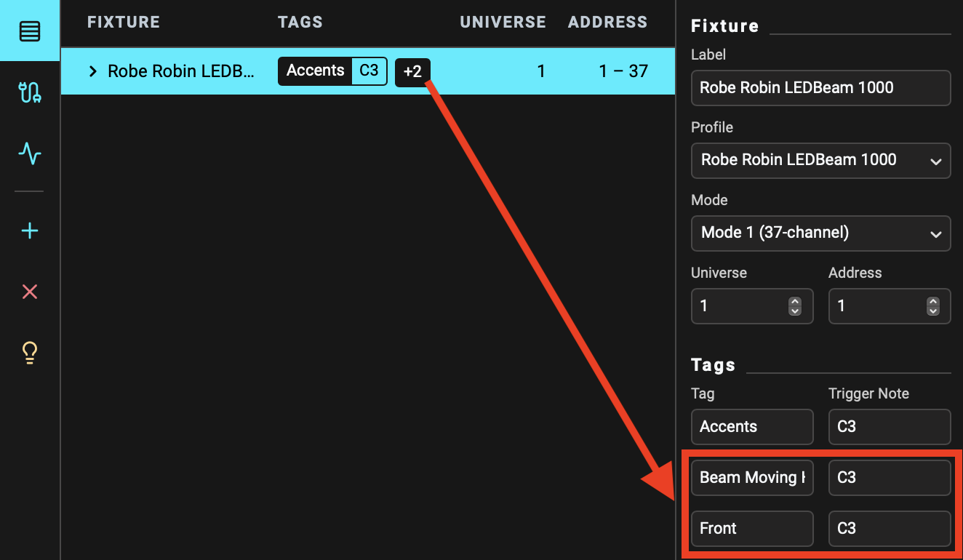
Task: Open the patch cable connections icon
Action: tap(30, 92)
